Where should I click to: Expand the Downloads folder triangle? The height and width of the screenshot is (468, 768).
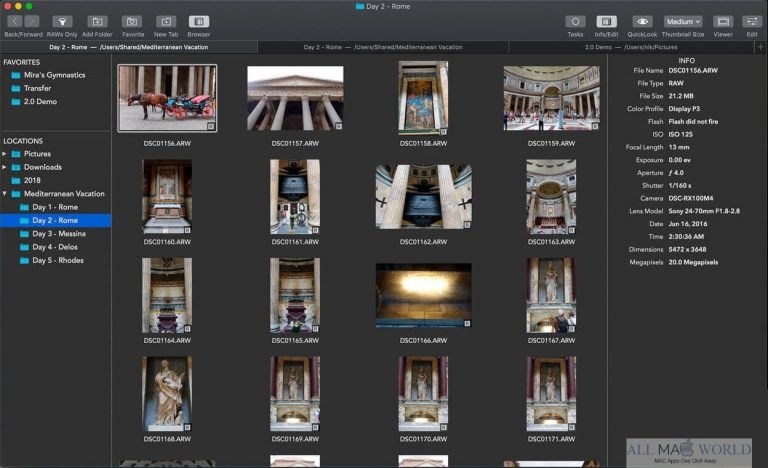(x=4, y=167)
